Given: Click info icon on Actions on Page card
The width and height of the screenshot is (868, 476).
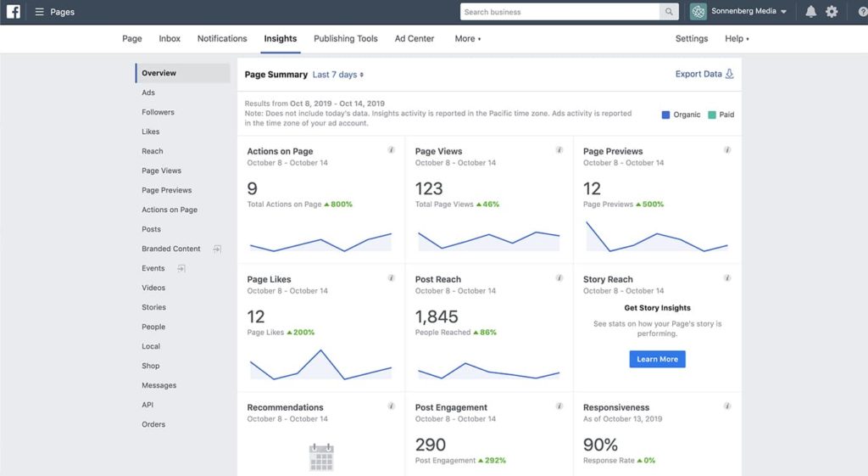Looking at the screenshot, I should click(x=391, y=149).
